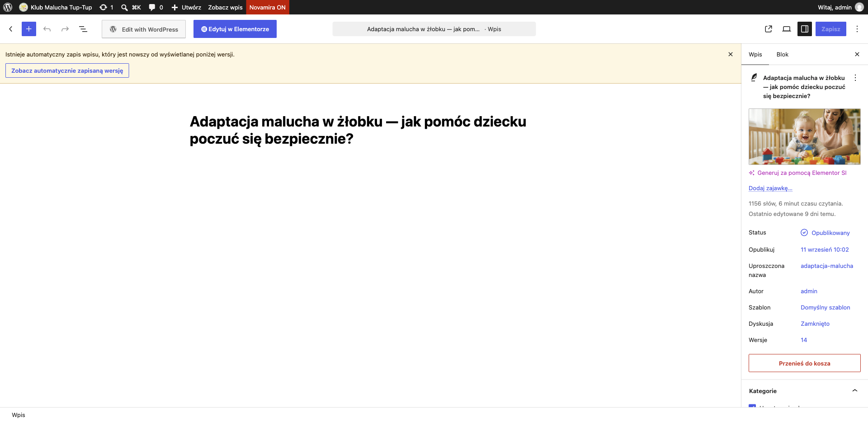
Task: Open the ⌘K search command palette
Action: 131,7
